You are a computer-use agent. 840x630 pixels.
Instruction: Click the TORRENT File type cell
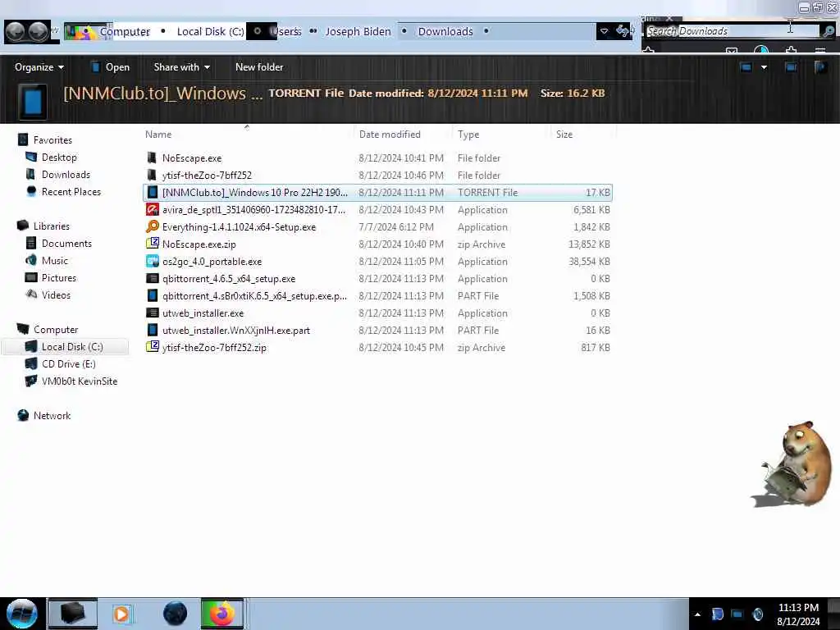pos(487,192)
